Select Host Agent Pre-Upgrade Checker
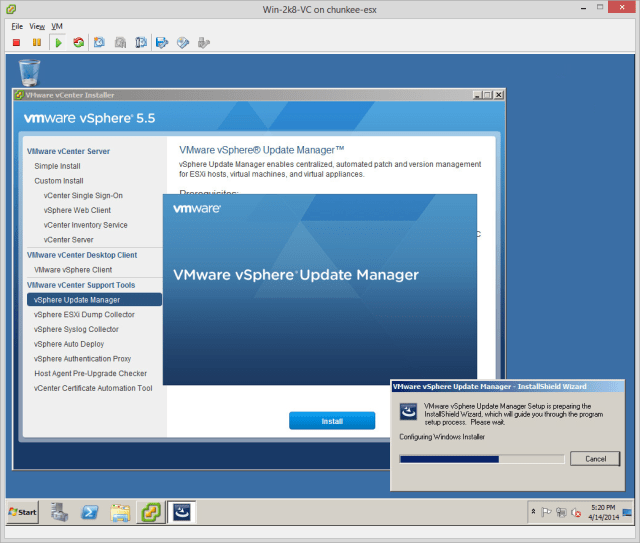 tap(91, 373)
